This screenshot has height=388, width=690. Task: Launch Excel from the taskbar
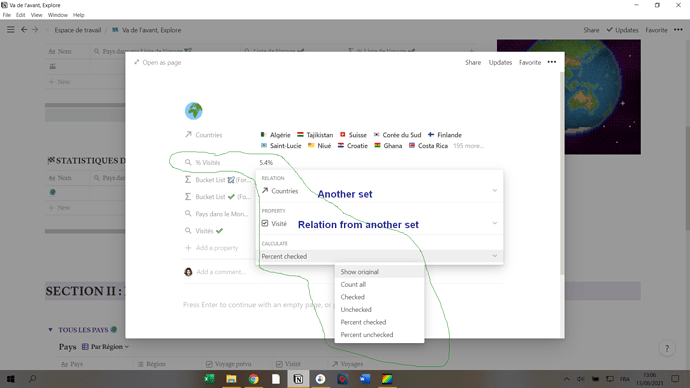click(x=209, y=379)
